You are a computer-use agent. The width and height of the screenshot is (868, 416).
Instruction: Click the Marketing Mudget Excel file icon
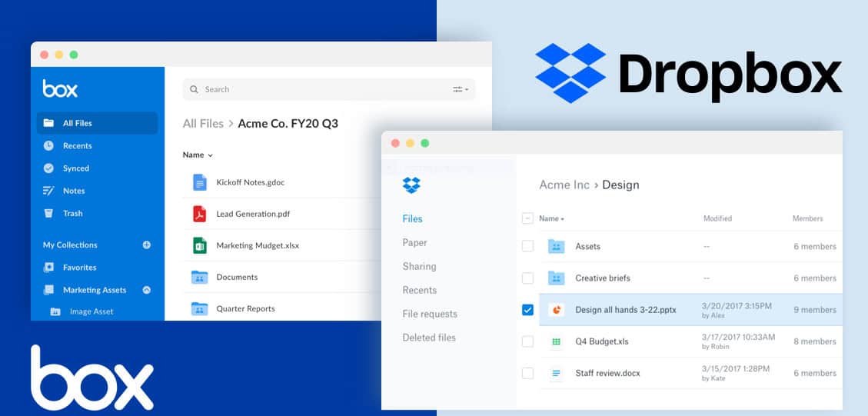(199, 245)
